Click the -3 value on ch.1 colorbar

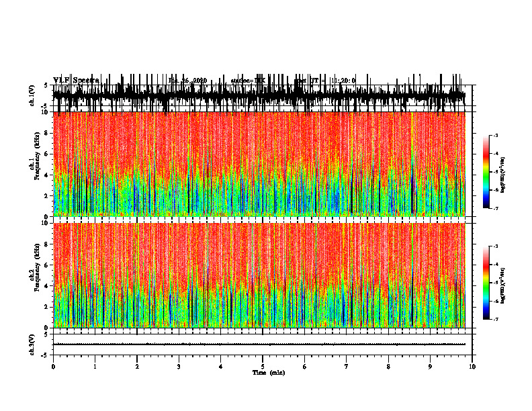496,135
